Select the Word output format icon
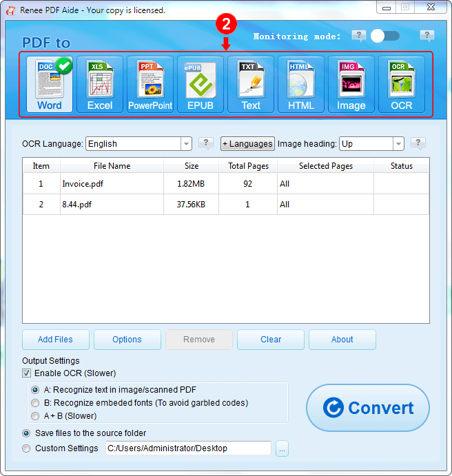 (x=50, y=84)
